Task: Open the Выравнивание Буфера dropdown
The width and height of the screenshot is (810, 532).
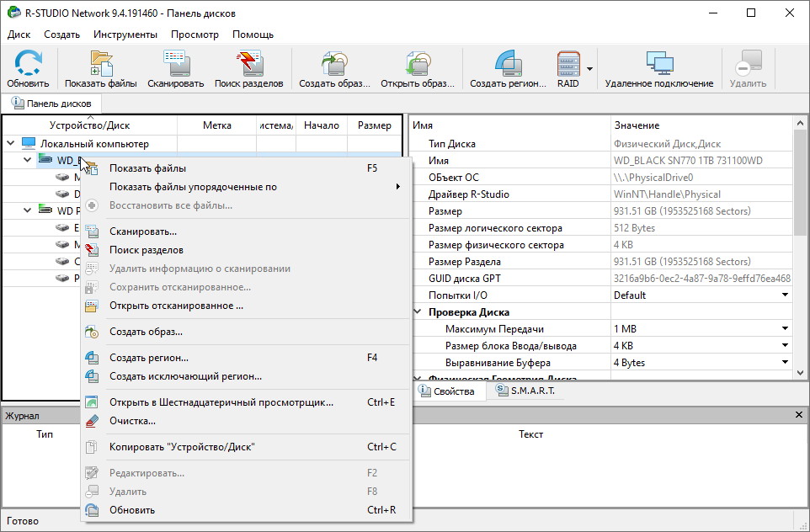Action: point(785,363)
